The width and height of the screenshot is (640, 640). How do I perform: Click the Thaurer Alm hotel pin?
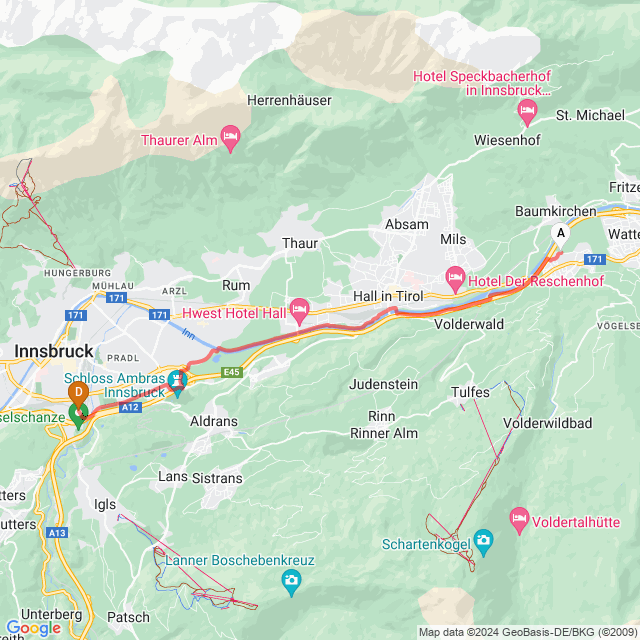(x=230, y=138)
